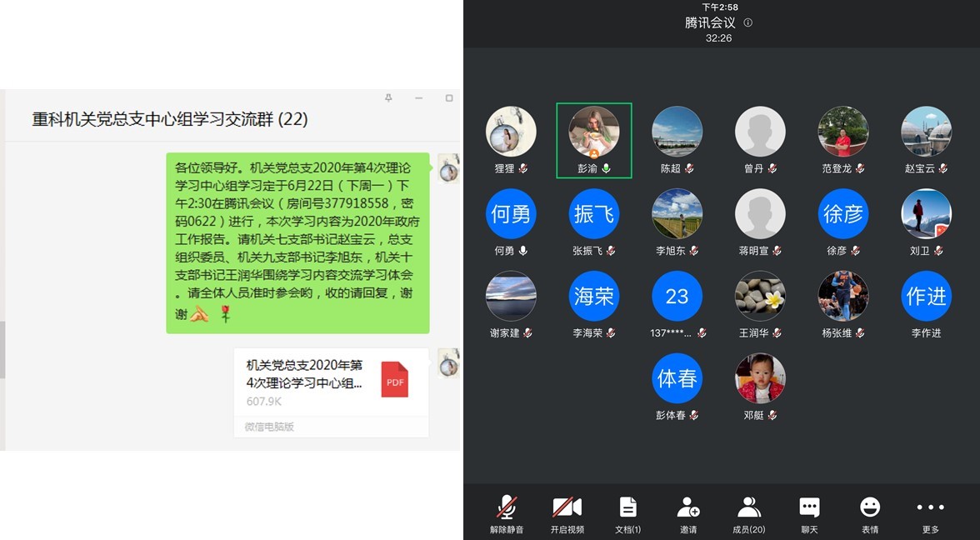Open the 成员(20) members list
This screenshot has height=540, width=980.
click(x=748, y=514)
